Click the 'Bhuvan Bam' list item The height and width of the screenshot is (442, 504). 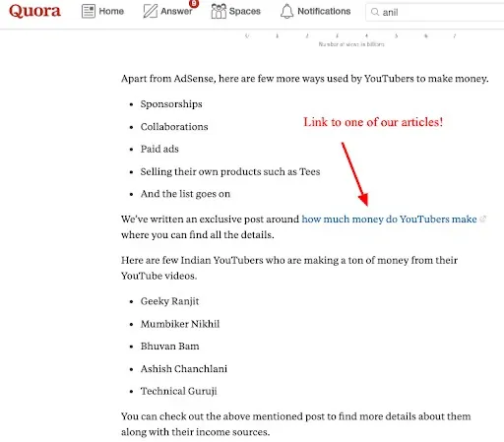(169, 347)
